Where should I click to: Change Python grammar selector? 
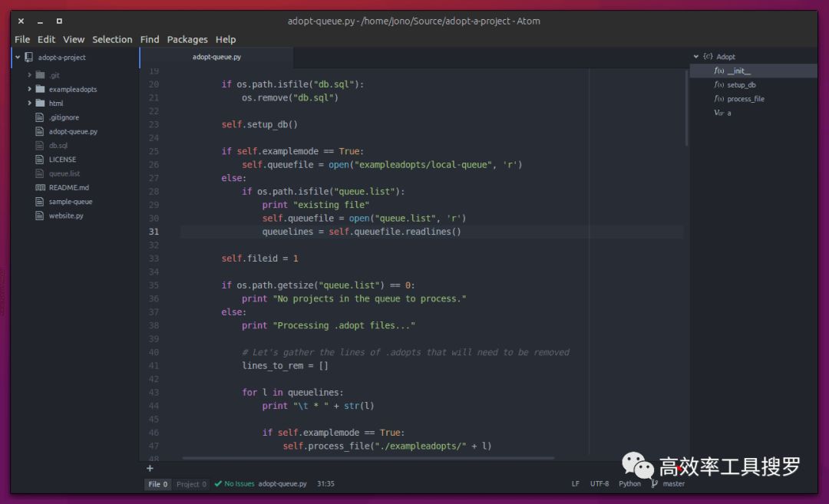[629, 483]
